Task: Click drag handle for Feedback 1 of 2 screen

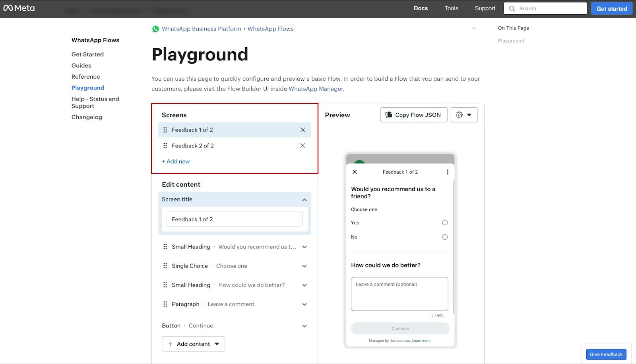Action: pyautogui.click(x=165, y=130)
